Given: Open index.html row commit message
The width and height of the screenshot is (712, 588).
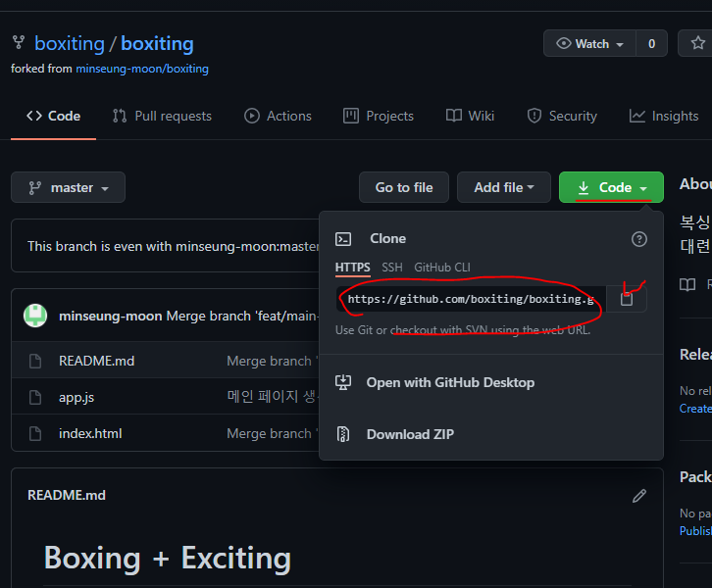Looking at the screenshot, I should (273, 434).
